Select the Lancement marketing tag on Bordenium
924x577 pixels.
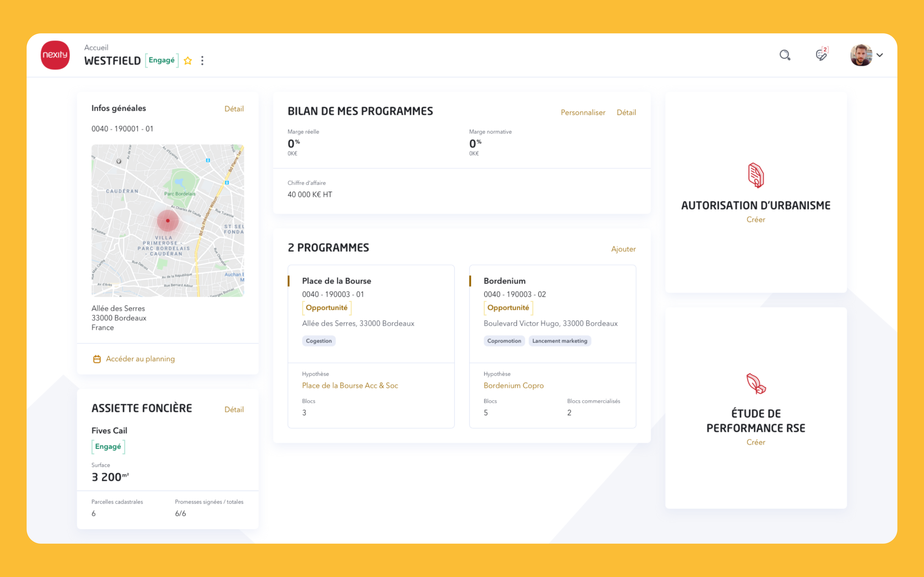tap(560, 341)
